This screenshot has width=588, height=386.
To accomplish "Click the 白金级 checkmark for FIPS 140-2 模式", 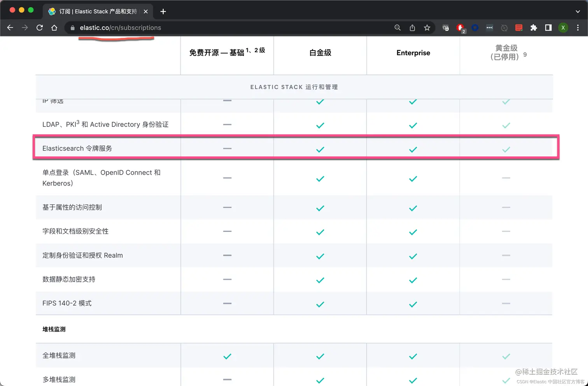I will tap(320, 304).
